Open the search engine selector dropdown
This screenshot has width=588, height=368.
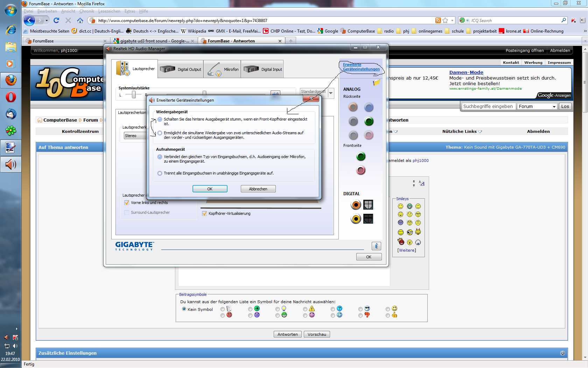(x=464, y=20)
